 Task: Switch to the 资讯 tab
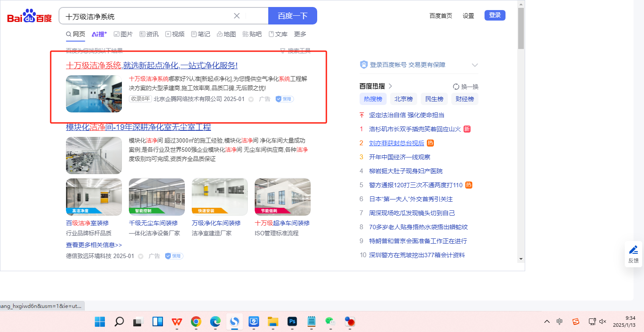pyautogui.click(x=149, y=34)
